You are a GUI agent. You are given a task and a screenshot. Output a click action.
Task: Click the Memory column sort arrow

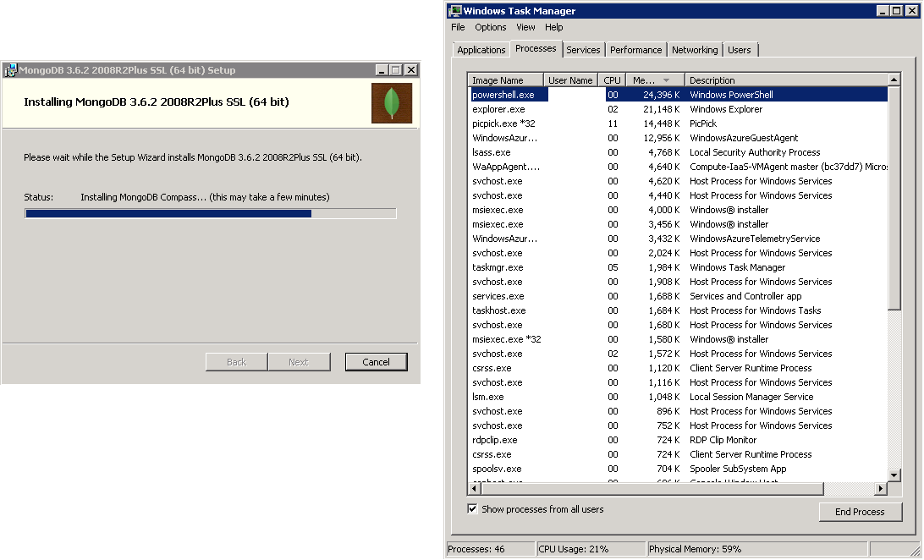pyautogui.click(x=667, y=80)
